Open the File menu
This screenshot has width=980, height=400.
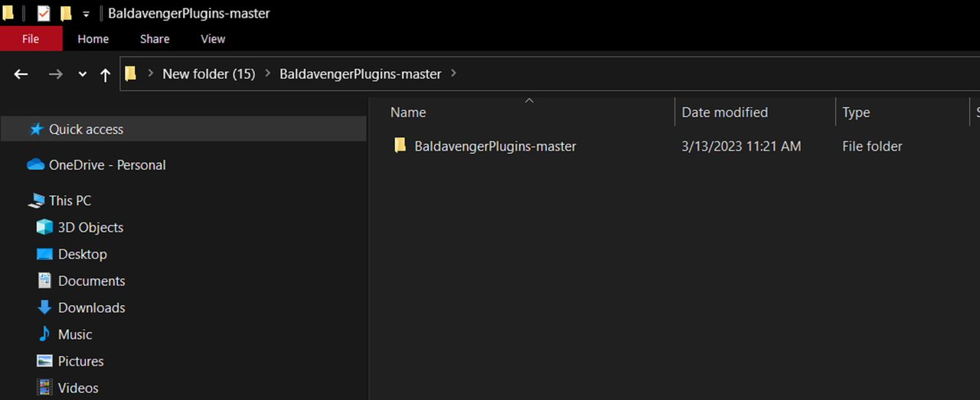(31, 39)
